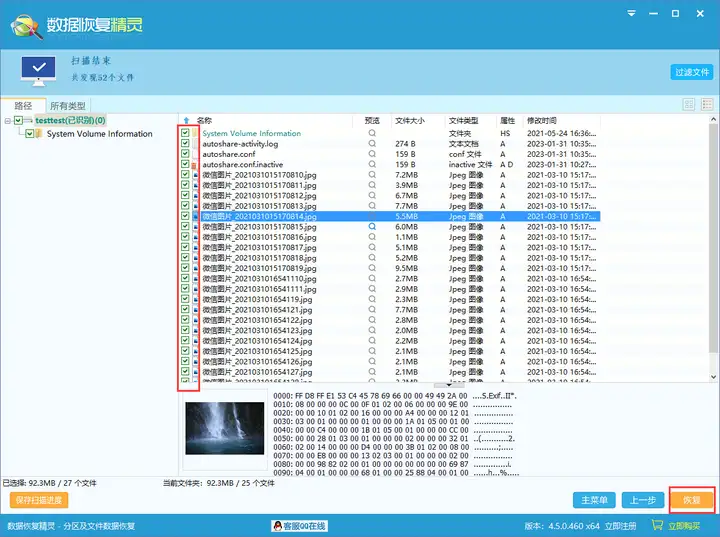Click the preview pane collapse handle arrow

pyautogui.click(x=449, y=385)
